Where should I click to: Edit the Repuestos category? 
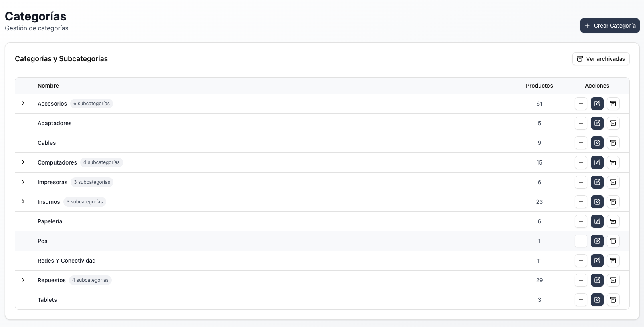597,280
